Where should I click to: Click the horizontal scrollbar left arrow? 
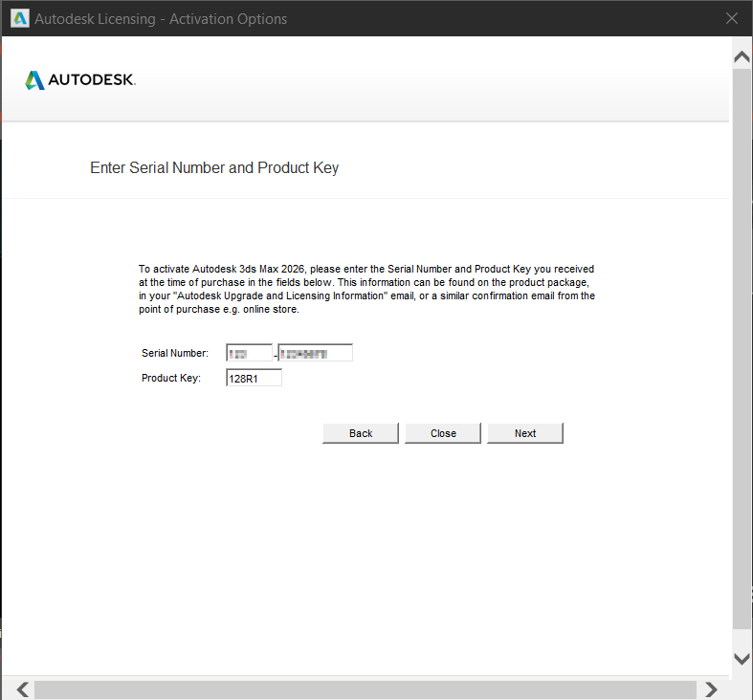(x=22, y=689)
